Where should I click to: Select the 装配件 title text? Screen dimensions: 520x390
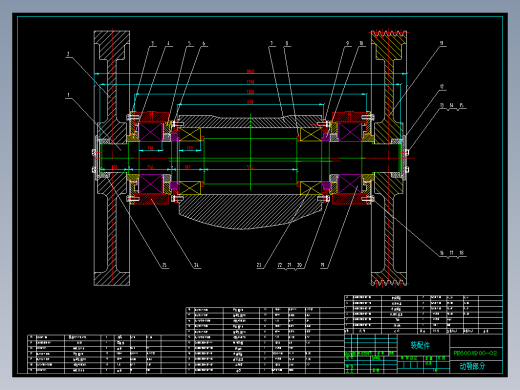[420, 345]
